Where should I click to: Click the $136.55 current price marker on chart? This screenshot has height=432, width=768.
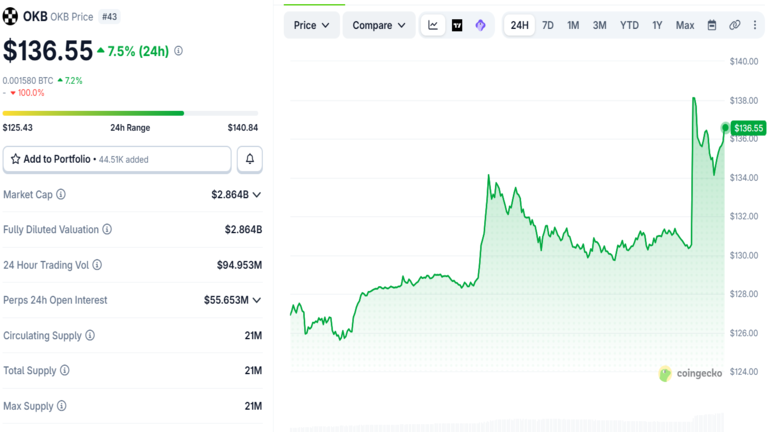[x=748, y=128]
